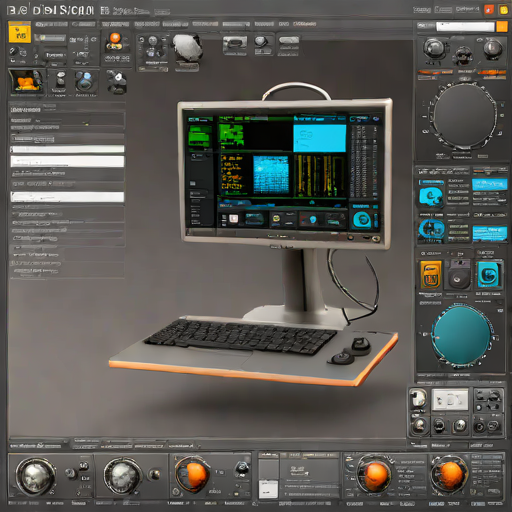Select the white thumbnail in the bottom center panel
The image size is (512, 512).
pyautogui.click(x=268, y=489)
